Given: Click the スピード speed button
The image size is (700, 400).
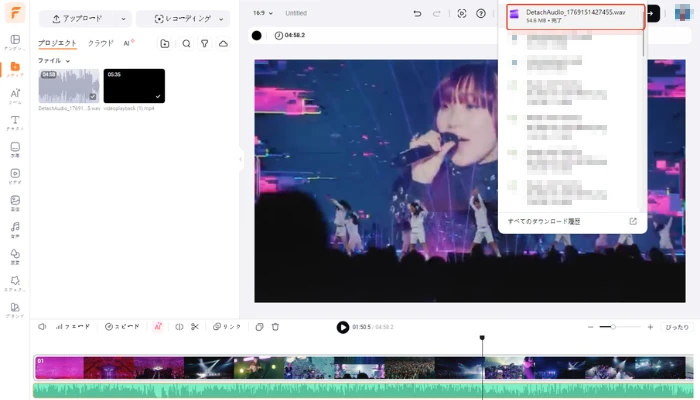Looking at the screenshot, I should (x=122, y=327).
